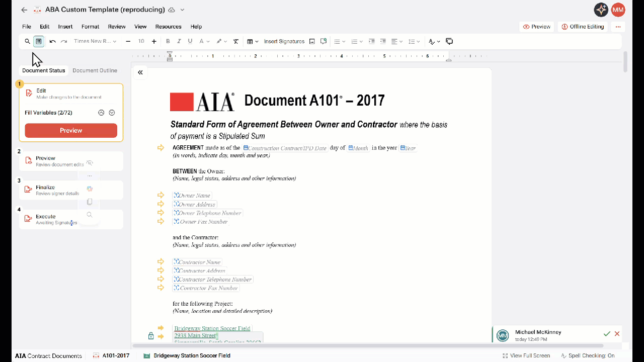Open the Resources menu
Viewport: 644px width, 362px height.
pos(168,27)
